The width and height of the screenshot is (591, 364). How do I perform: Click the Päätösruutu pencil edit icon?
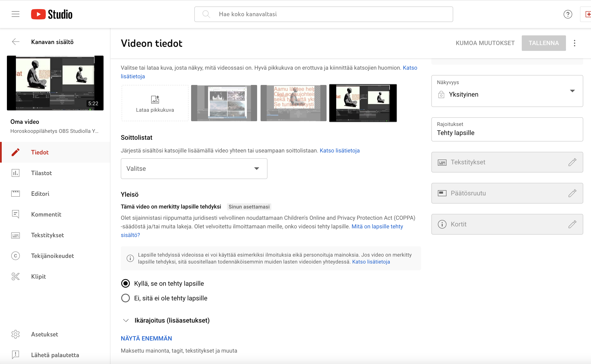tap(572, 193)
